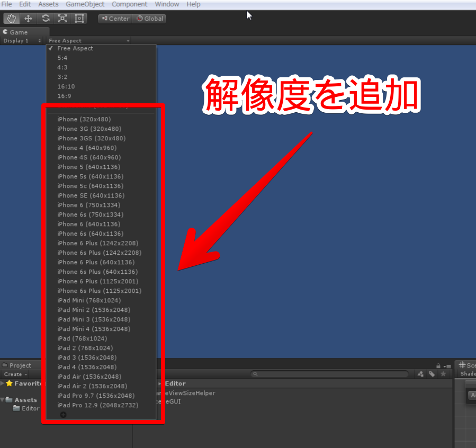Toggle the Project panel lock icon
476x448 pixels.
click(x=438, y=366)
